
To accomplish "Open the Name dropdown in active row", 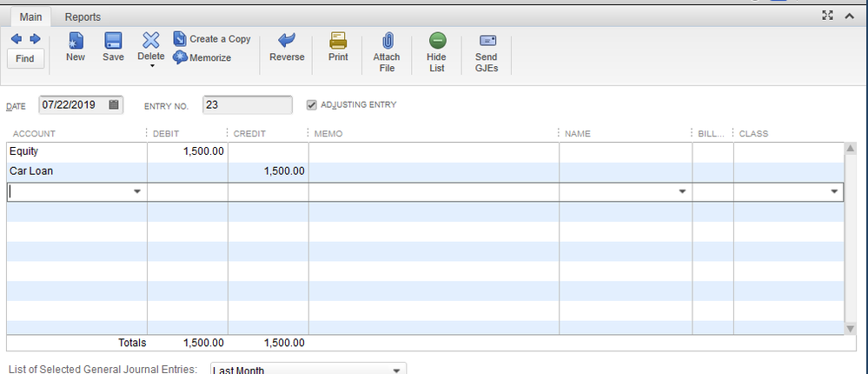I will pos(683,191).
